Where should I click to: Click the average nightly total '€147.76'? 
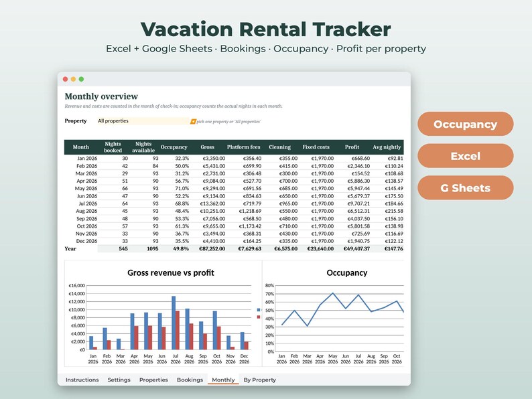click(x=394, y=249)
